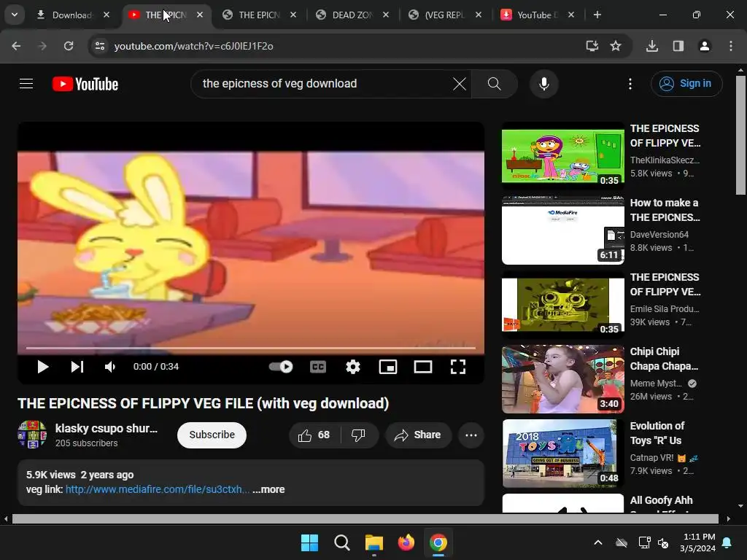Enable miniplayer mode

388,367
